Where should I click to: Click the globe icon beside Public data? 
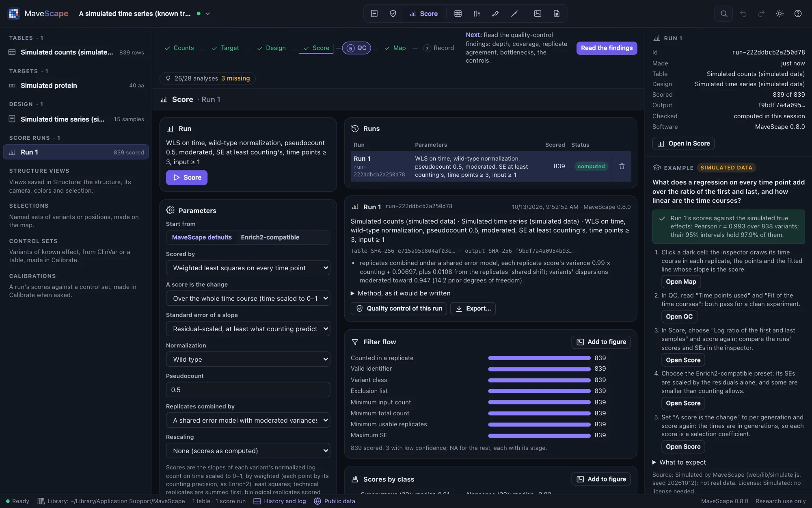tap(317, 501)
